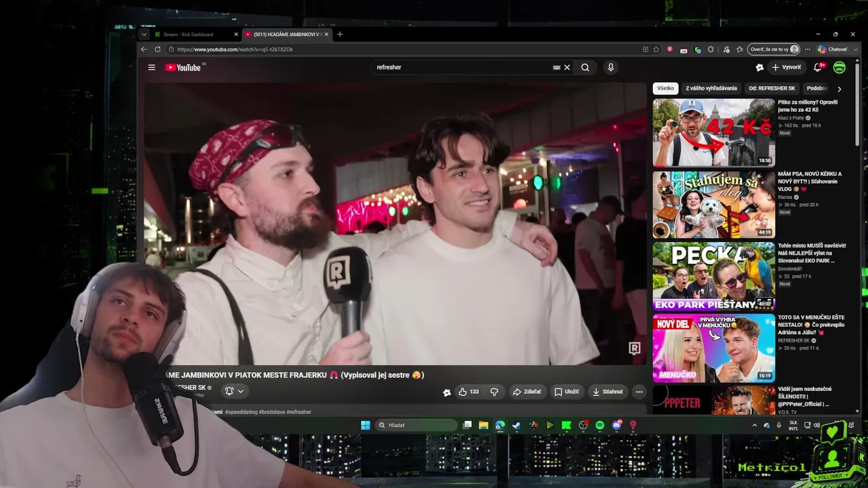Expand the subscription notification bell dropdown

tap(235, 391)
